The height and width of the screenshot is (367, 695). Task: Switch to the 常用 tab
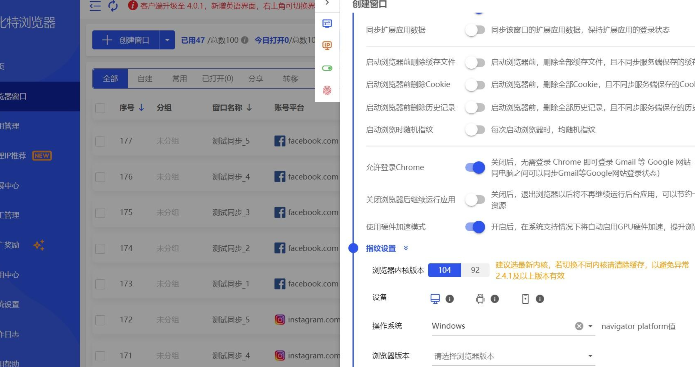(180, 78)
